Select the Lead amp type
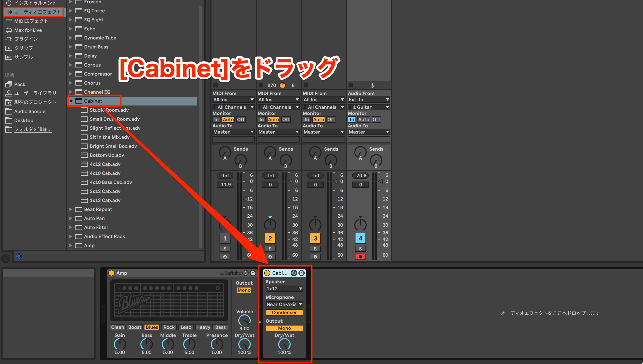 coord(186,327)
